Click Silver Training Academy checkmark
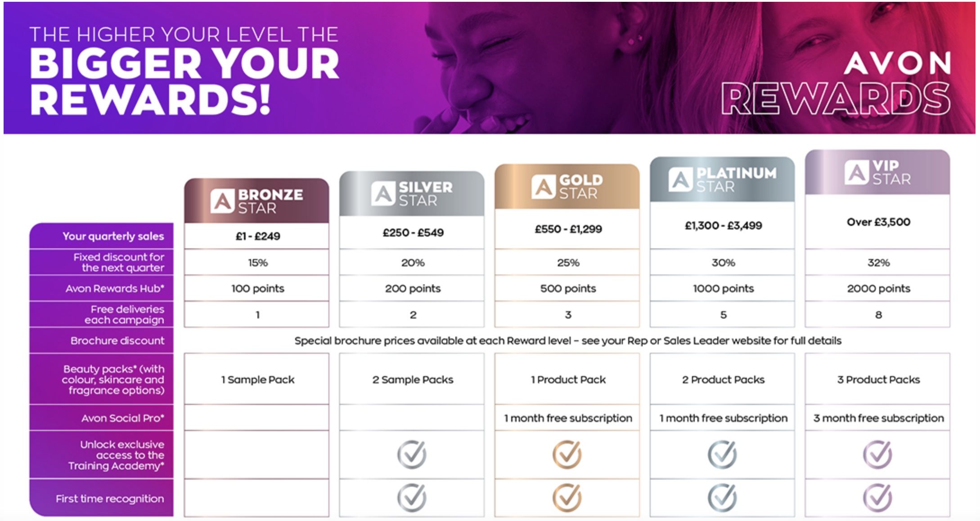This screenshot has width=980, height=521. (412, 454)
